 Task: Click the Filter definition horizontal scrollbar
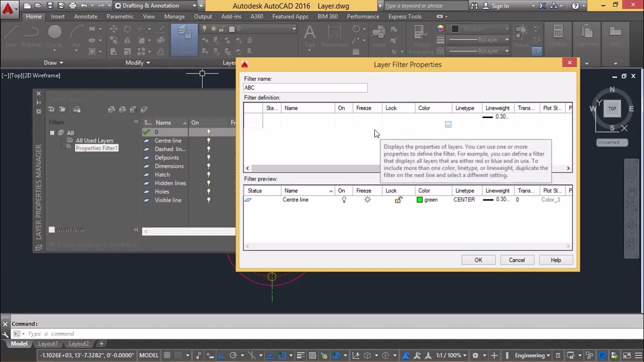(408, 168)
